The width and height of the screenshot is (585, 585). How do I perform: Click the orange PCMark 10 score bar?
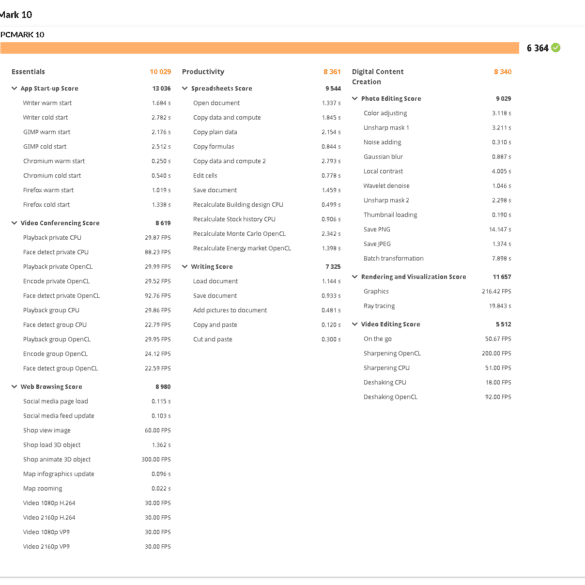259,48
